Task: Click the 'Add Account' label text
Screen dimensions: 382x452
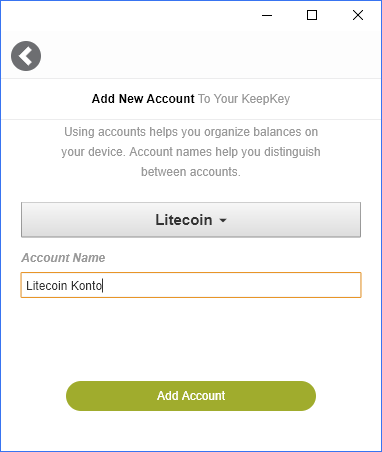Action: tap(191, 396)
